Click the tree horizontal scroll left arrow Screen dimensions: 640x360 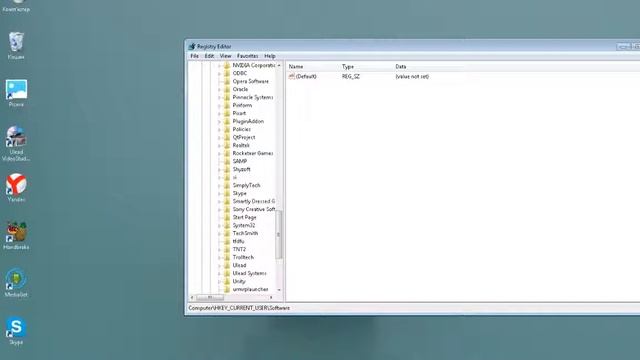192,298
